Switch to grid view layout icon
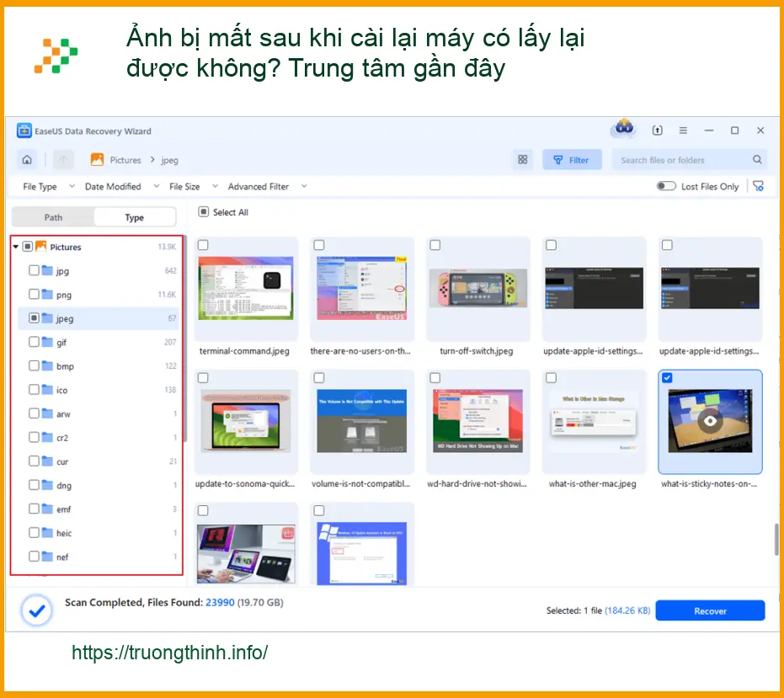784x698 pixels. point(522,159)
